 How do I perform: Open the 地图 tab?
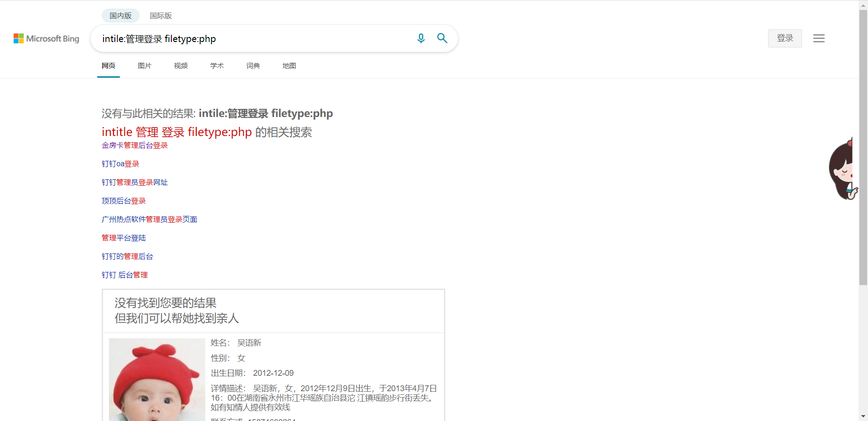pyautogui.click(x=289, y=66)
